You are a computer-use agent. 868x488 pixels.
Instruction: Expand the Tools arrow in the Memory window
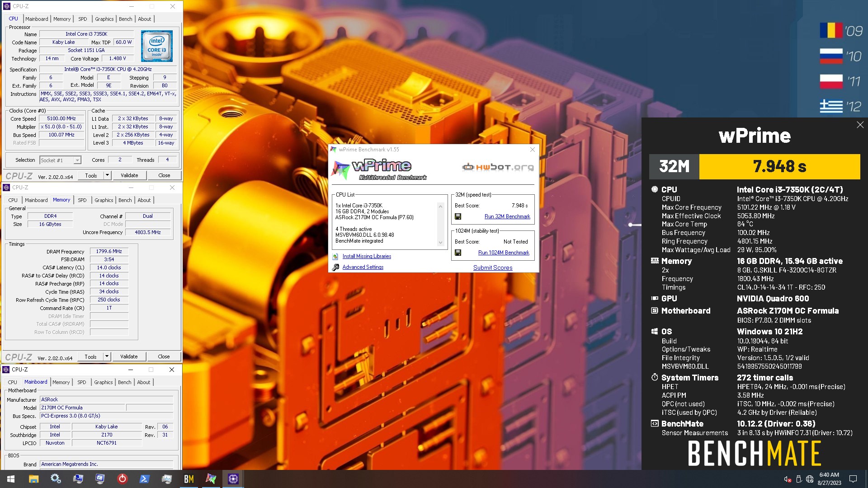(107, 357)
